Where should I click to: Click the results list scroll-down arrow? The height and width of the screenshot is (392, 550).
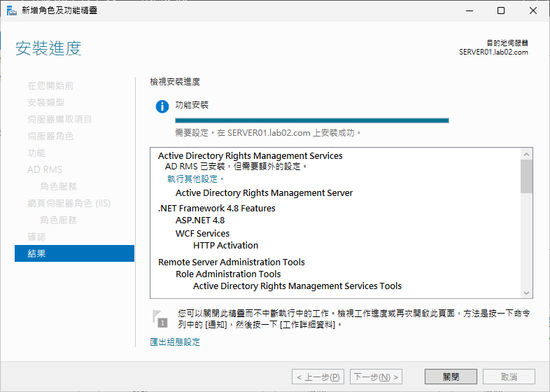coord(526,293)
